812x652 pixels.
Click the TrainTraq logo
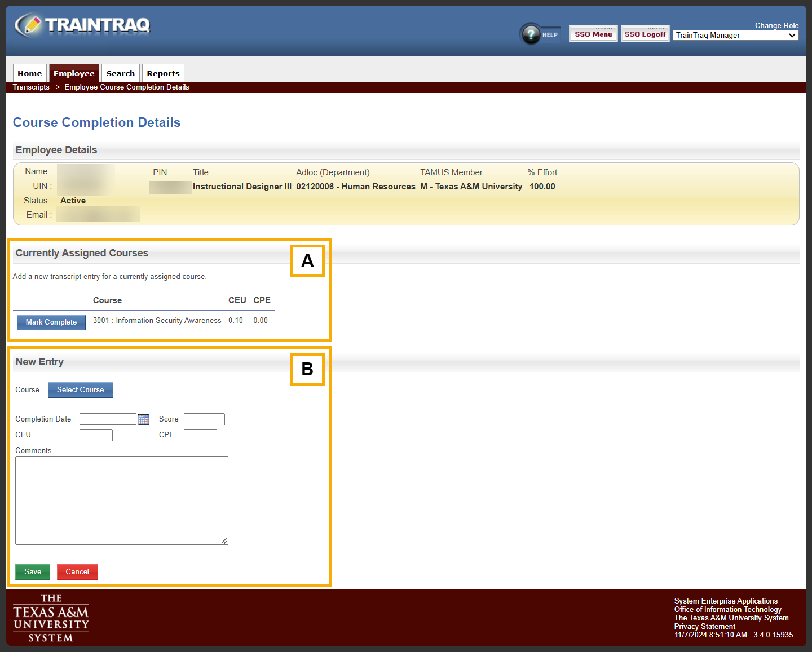(82, 25)
